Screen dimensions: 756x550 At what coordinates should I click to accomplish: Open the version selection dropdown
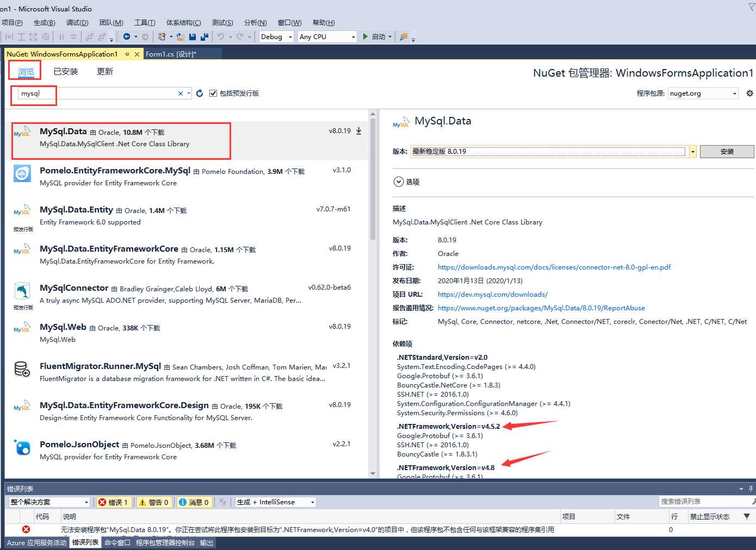[x=693, y=152]
